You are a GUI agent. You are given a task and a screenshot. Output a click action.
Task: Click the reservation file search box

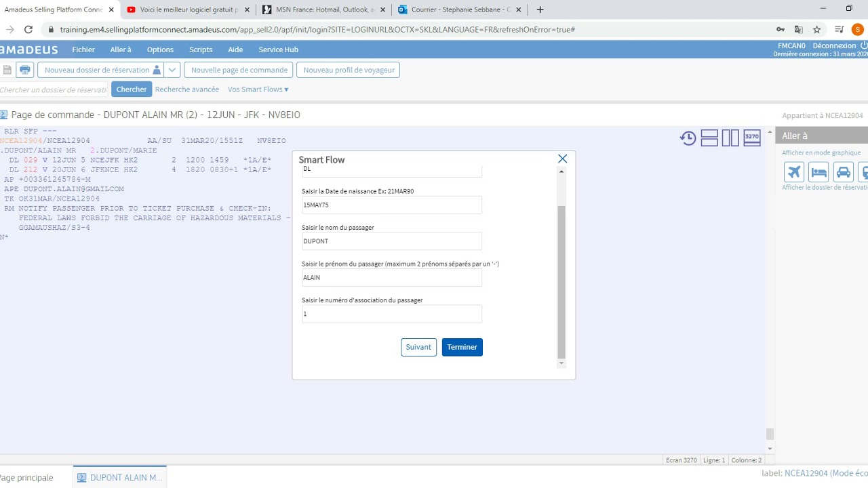(x=54, y=89)
